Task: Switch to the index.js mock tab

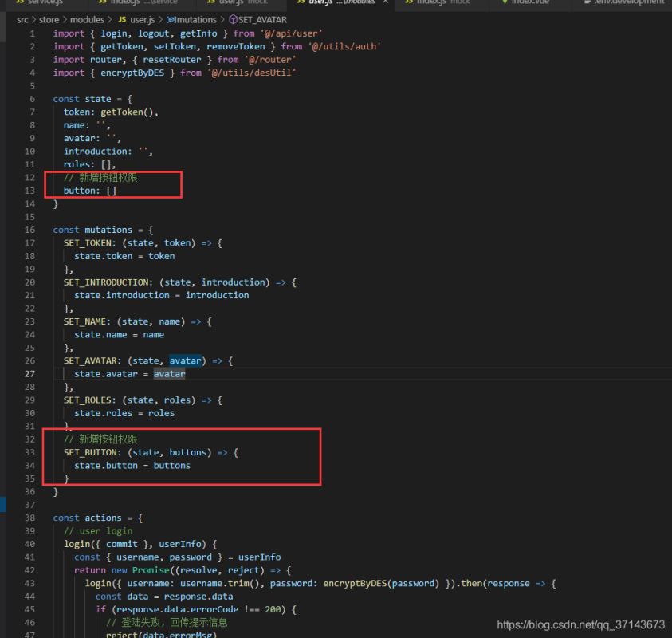Action: pos(442,2)
